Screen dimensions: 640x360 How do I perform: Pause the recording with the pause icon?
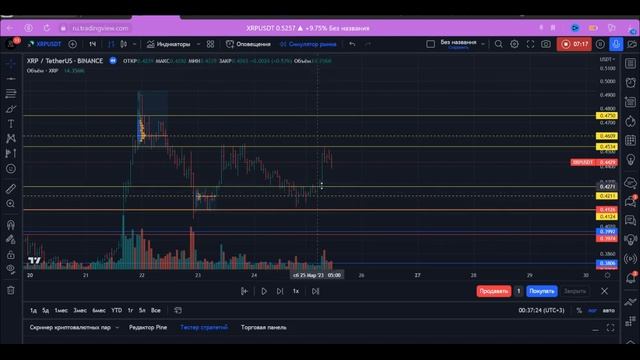(600, 44)
